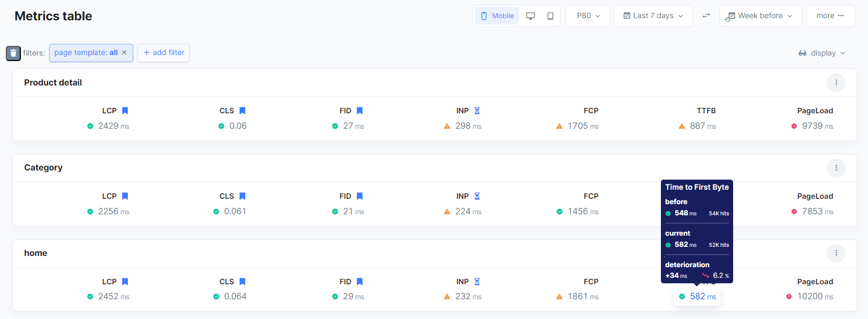Click the PageLoad label in home
Image resolution: width=868 pixels, height=319 pixels.
[815, 282]
